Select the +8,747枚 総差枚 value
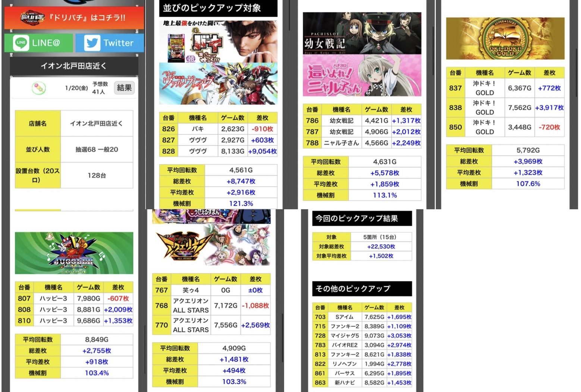The width and height of the screenshot is (581, 392). coord(241,181)
